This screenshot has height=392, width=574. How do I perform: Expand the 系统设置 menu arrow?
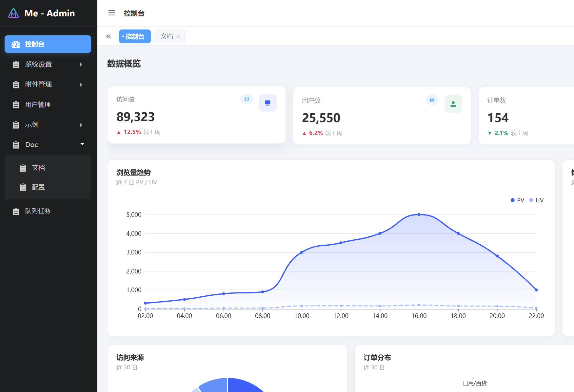point(81,65)
